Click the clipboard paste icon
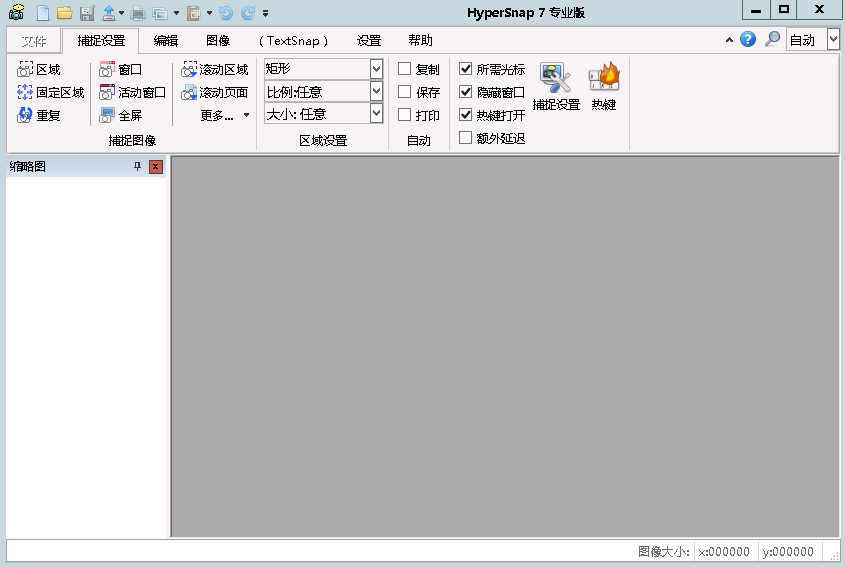Image resolution: width=845 pixels, height=567 pixels. pos(193,12)
